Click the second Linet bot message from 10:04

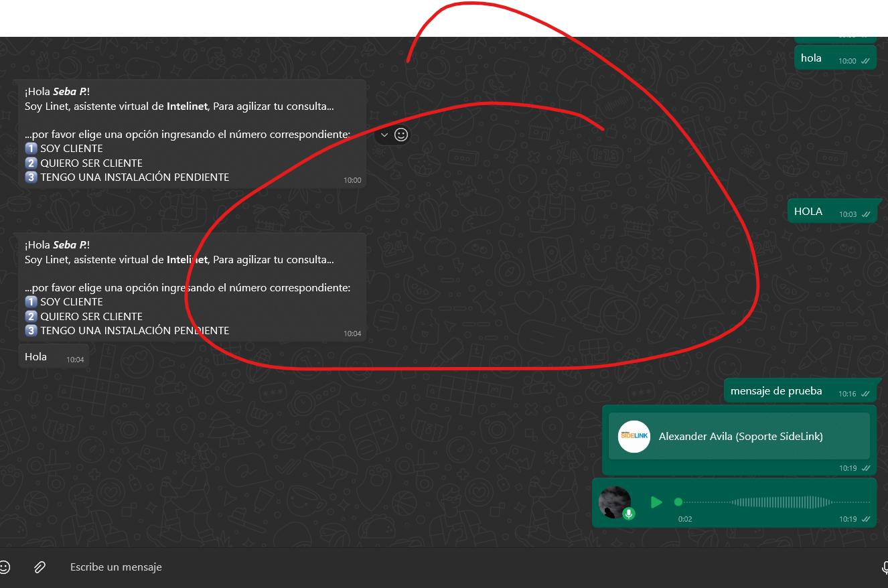point(188,288)
